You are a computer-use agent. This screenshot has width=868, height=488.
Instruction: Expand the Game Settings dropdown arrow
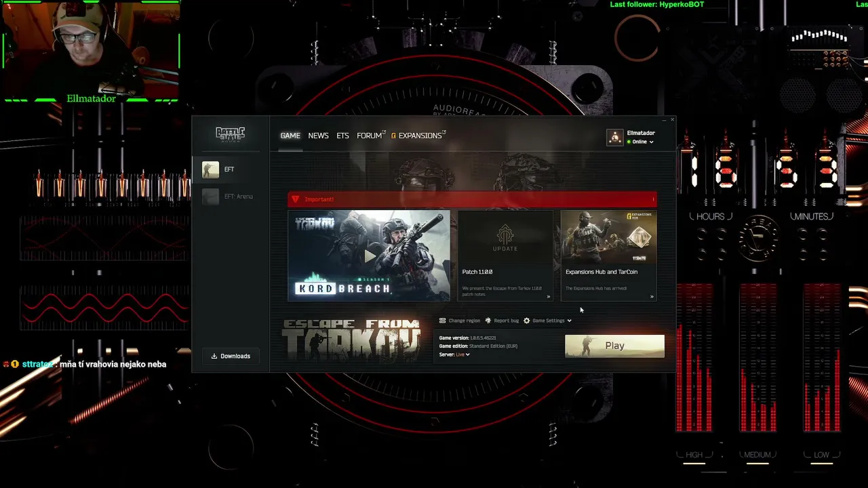coord(569,321)
